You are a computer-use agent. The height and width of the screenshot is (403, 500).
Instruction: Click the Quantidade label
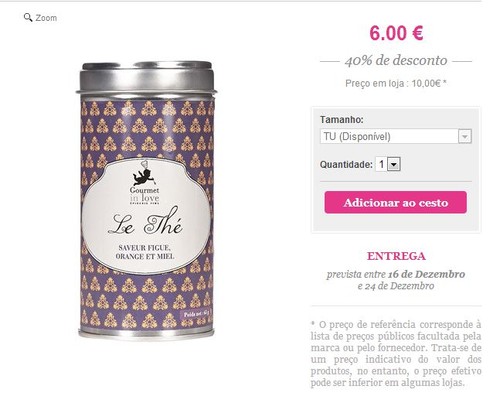tap(346, 164)
